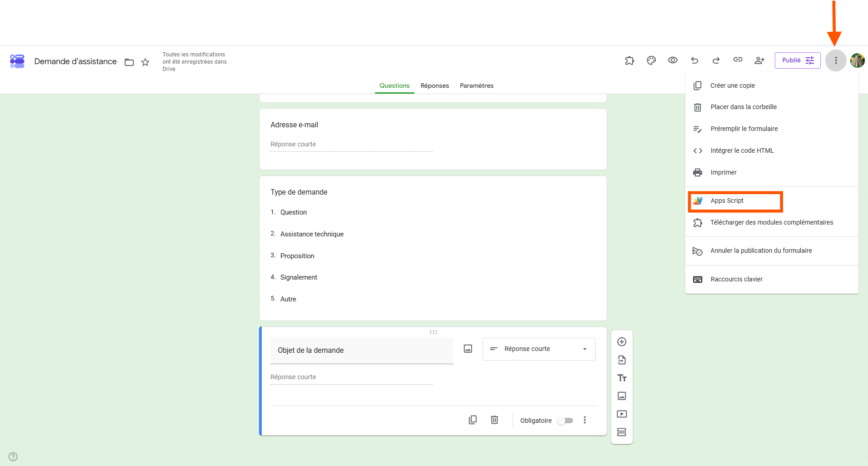
Task: Select Créer une copie menu item
Action: [772, 85]
